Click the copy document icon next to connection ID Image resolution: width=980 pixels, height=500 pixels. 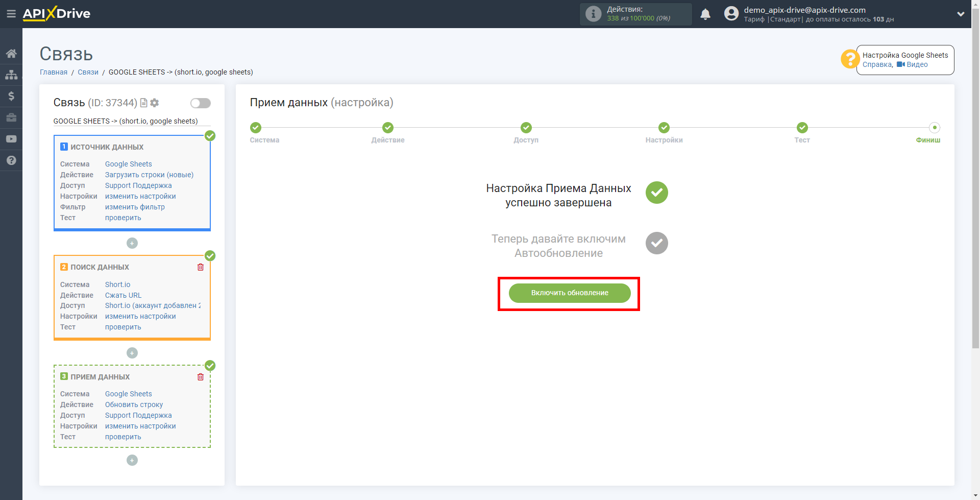pos(144,103)
